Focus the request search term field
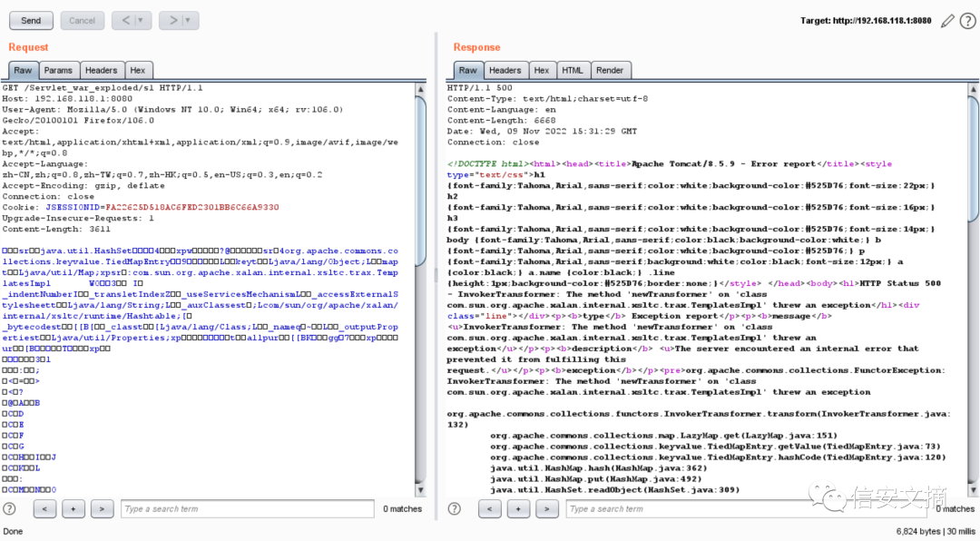Viewport: 980px width, 541px height. [248, 509]
